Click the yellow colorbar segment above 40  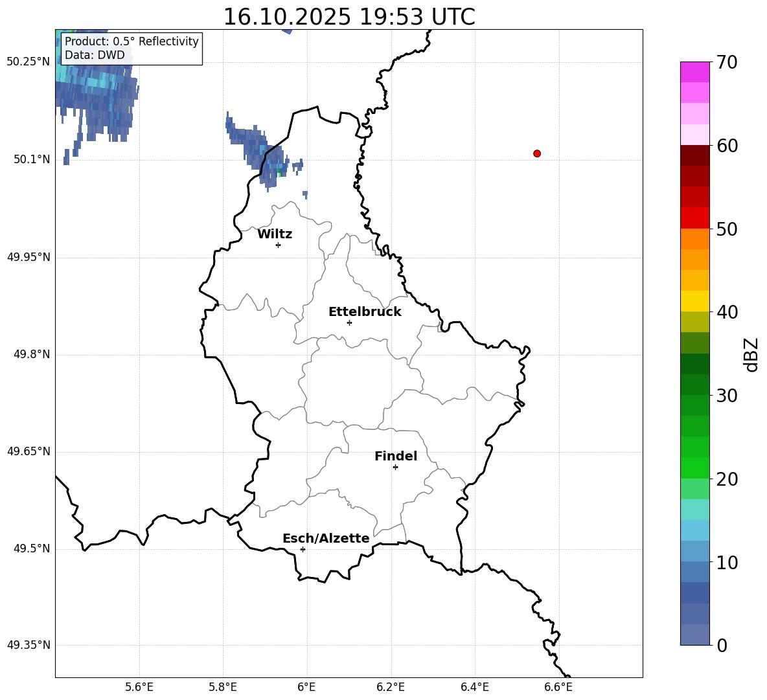click(x=694, y=302)
